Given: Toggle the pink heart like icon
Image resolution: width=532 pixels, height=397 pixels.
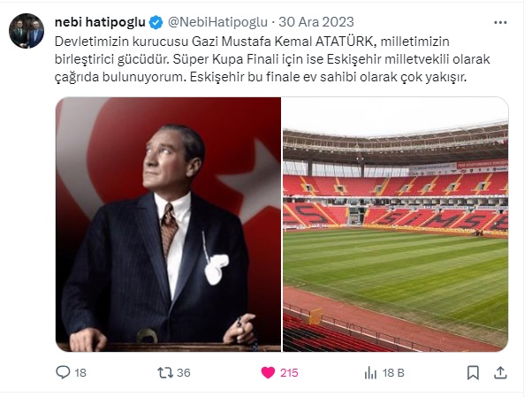Looking at the screenshot, I should (268, 372).
